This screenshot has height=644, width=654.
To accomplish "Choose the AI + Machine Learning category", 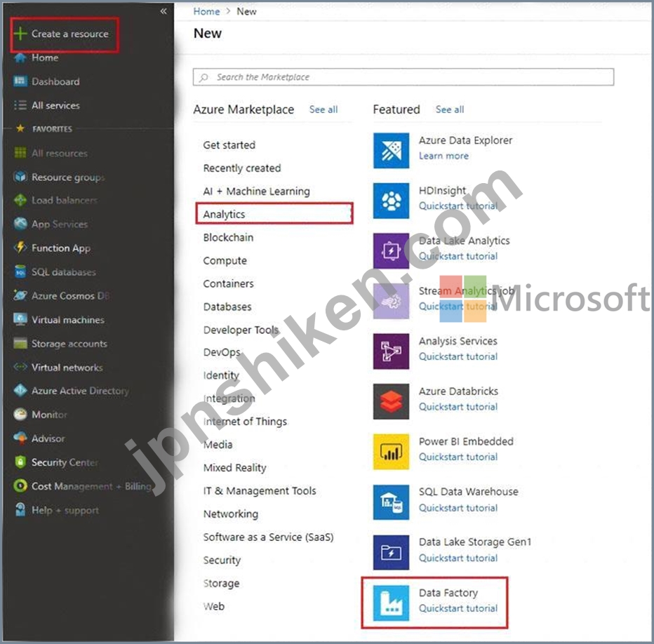I will tap(256, 191).
